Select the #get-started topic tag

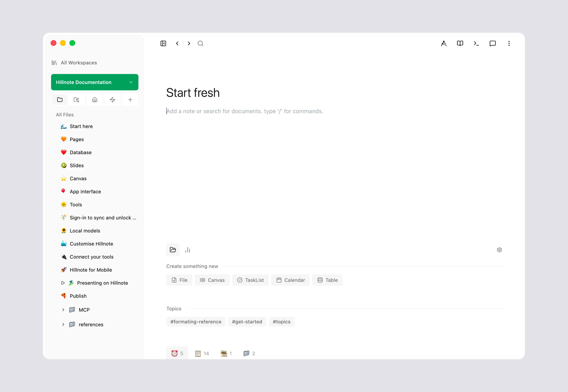[247, 321]
